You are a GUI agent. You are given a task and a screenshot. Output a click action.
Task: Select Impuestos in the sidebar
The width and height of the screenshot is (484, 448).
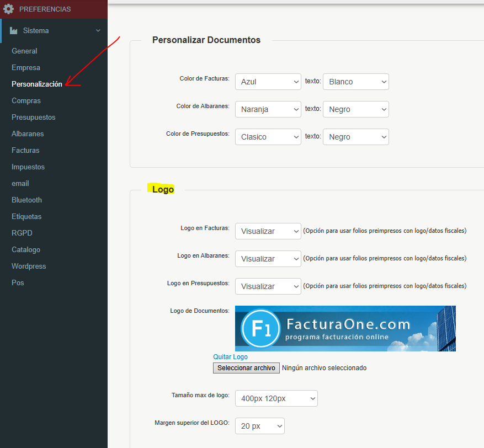click(28, 167)
